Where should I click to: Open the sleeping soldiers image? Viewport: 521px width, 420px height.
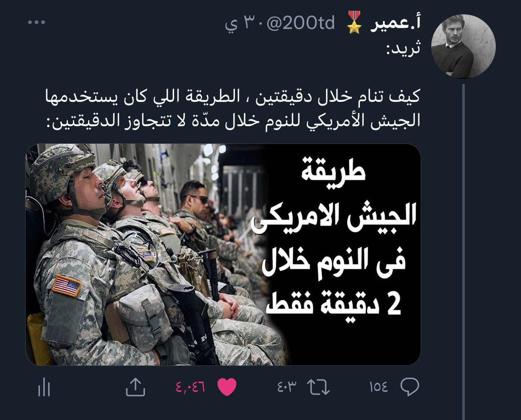pos(223,254)
